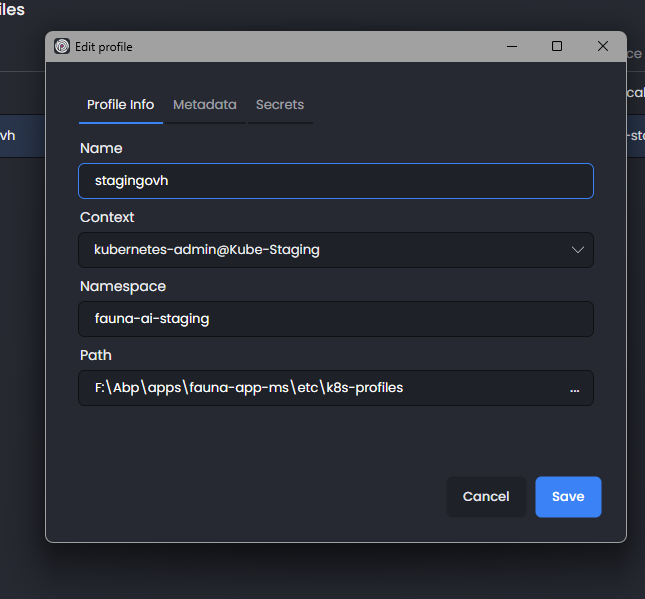Click into the Namespace field fauna-ai-staging
The image size is (645, 599).
(x=335, y=319)
